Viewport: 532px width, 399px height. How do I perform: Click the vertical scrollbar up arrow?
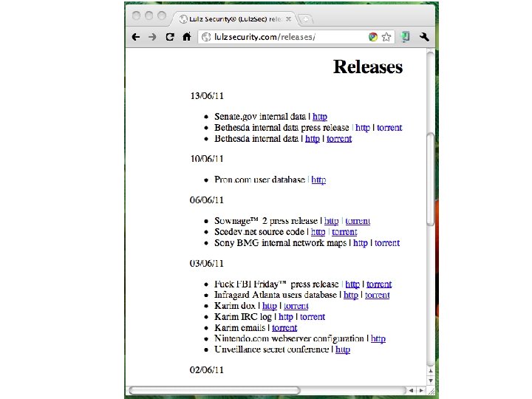[x=430, y=371]
